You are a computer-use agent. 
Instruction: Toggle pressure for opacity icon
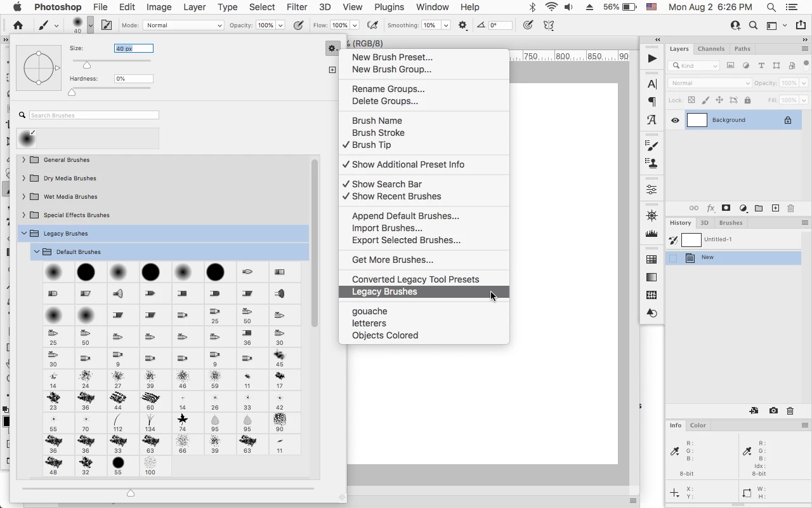pyautogui.click(x=299, y=25)
